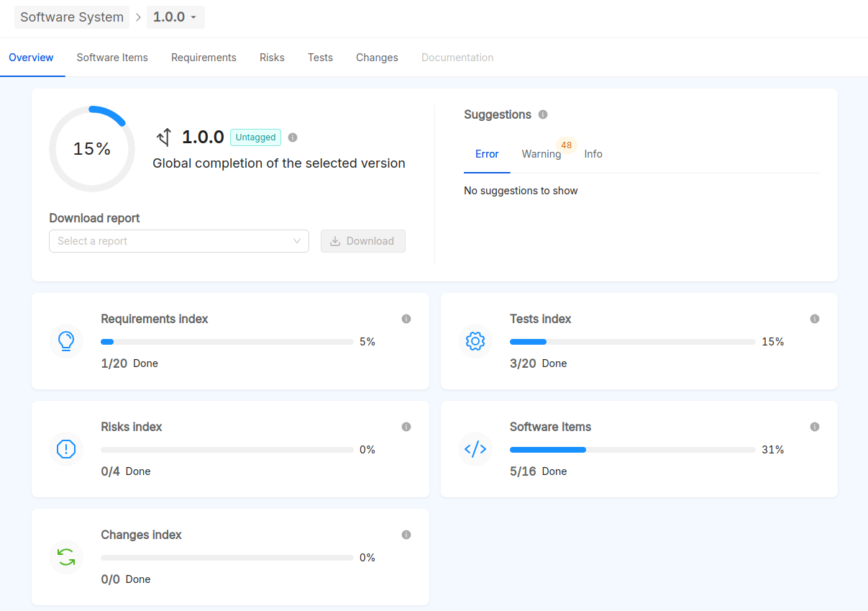Click the version branch icon beside 1.0.0
Image resolution: width=868 pixels, height=611 pixels.
coord(165,137)
